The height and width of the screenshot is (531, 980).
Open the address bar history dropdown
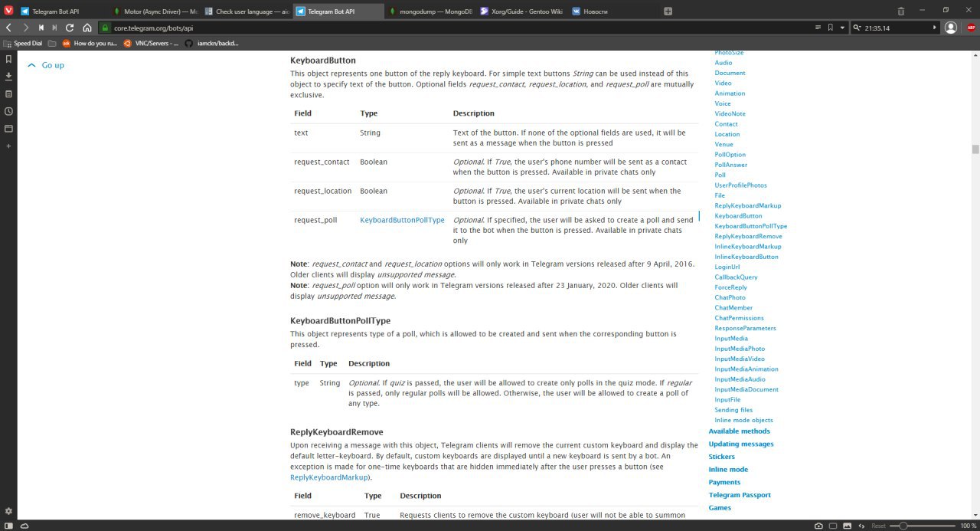842,28
